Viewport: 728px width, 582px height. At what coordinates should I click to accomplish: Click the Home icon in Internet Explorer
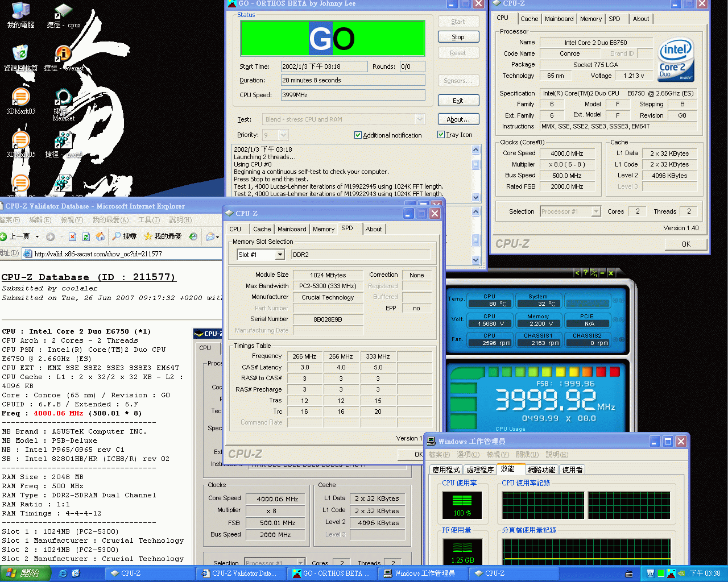point(100,236)
